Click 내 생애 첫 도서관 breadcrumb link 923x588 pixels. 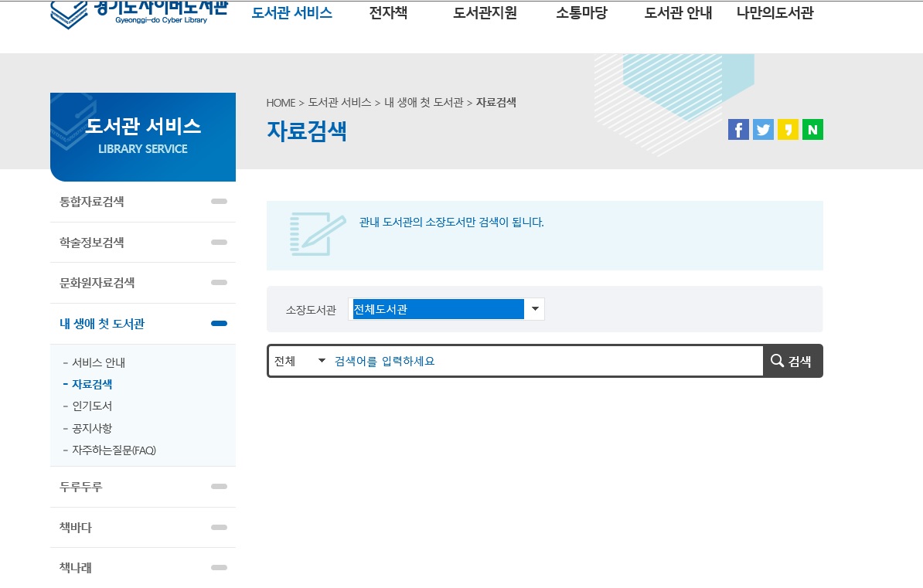(424, 103)
